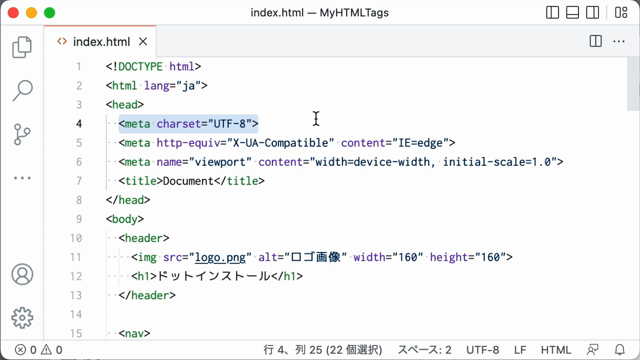The width and height of the screenshot is (640, 360).
Task: Open the Customize Layout icon
Action: pos(621,13)
